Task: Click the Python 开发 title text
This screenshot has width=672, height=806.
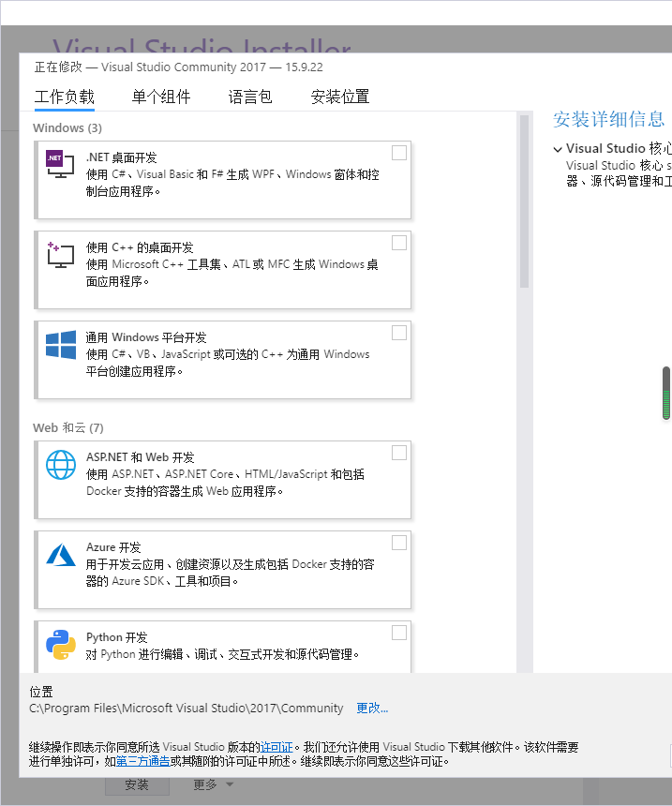Action: 117,637
